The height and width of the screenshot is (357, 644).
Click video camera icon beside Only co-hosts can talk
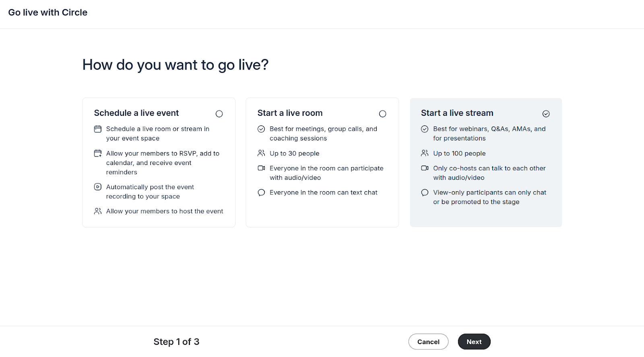coord(425,168)
